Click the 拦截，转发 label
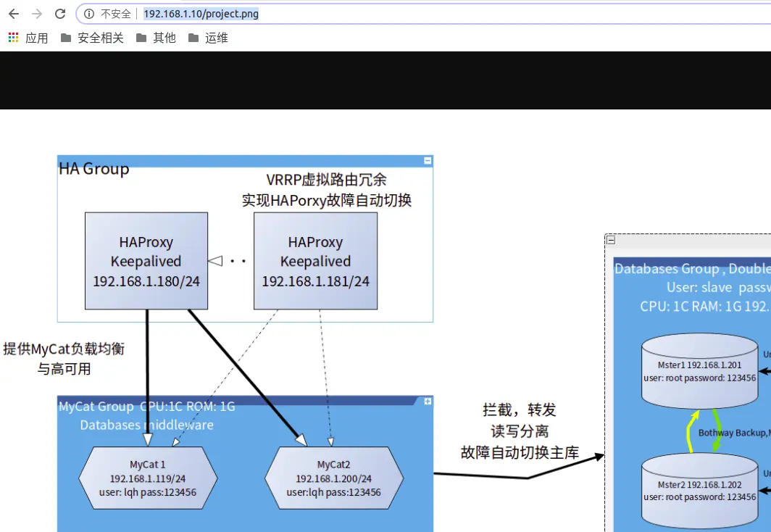771x532 pixels. 520,410
